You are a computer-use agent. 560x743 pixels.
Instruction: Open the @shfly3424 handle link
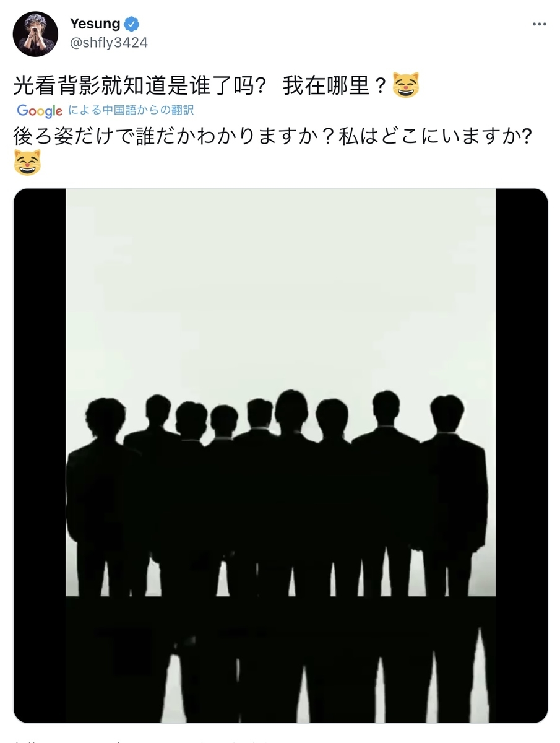tap(108, 43)
